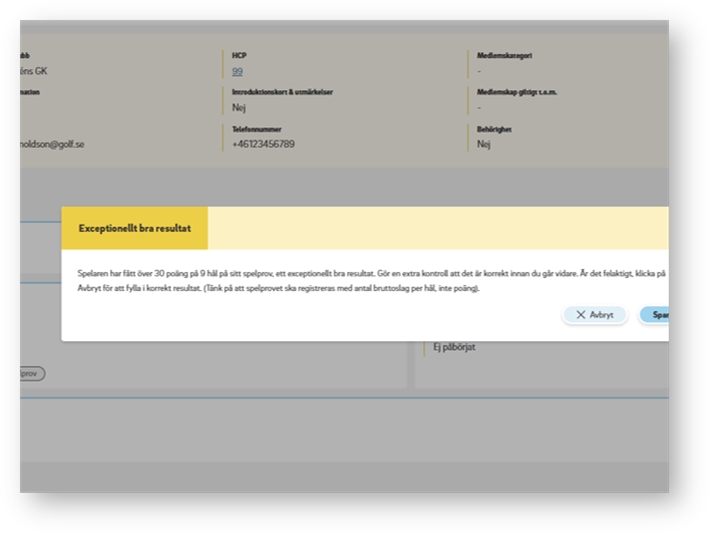Screen dimensions: 710x534
Task: Click the golf.se email address
Action: [x=52, y=144]
